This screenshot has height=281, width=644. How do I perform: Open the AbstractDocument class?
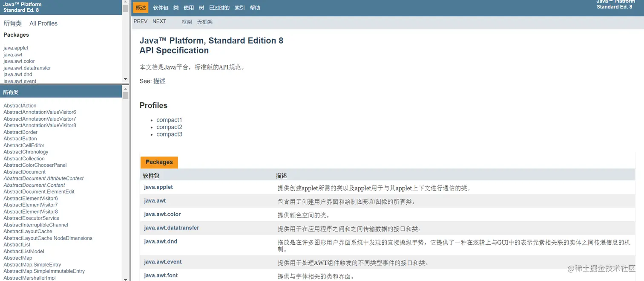(24, 172)
